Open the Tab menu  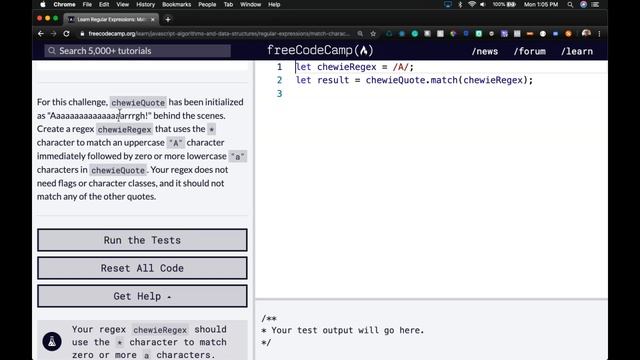(228, 4)
